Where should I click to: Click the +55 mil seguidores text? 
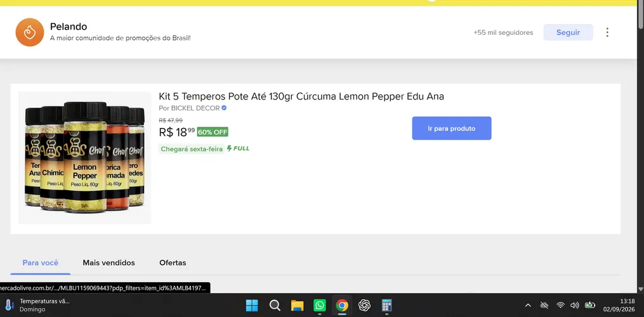[503, 32]
